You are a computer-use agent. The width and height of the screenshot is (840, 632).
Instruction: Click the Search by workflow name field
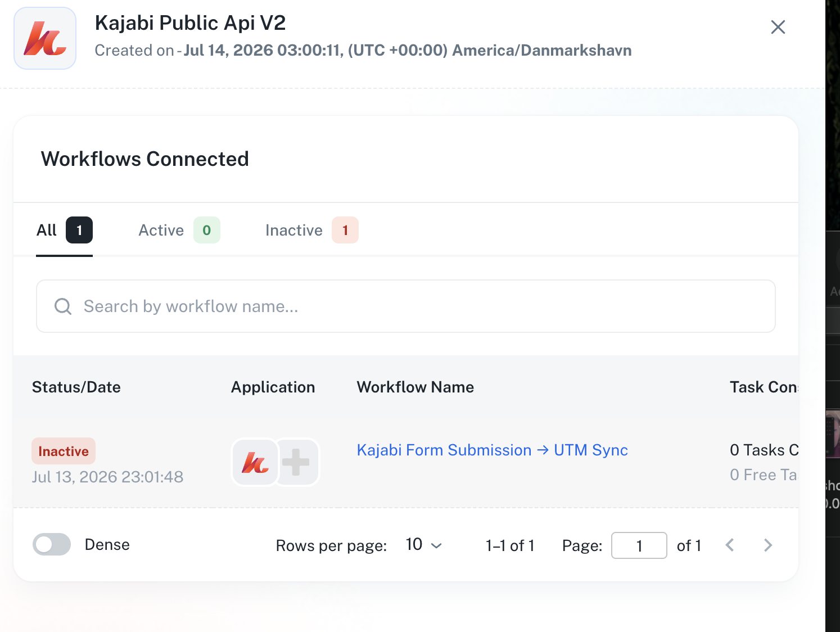coord(406,306)
